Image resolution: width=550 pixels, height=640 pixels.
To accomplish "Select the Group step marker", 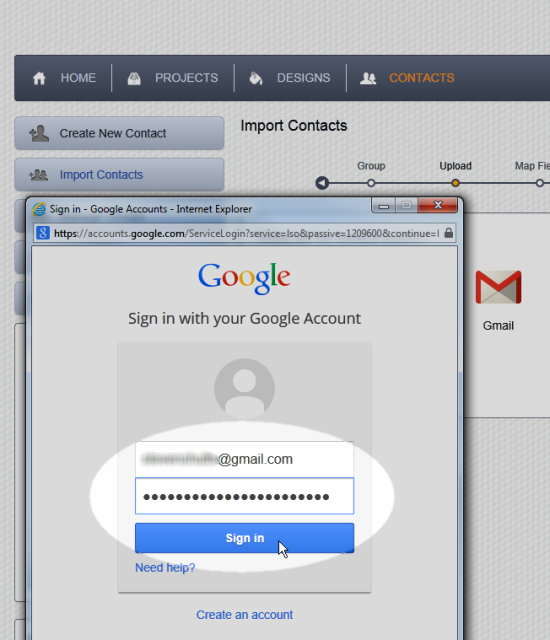I will click(x=371, y=183).
